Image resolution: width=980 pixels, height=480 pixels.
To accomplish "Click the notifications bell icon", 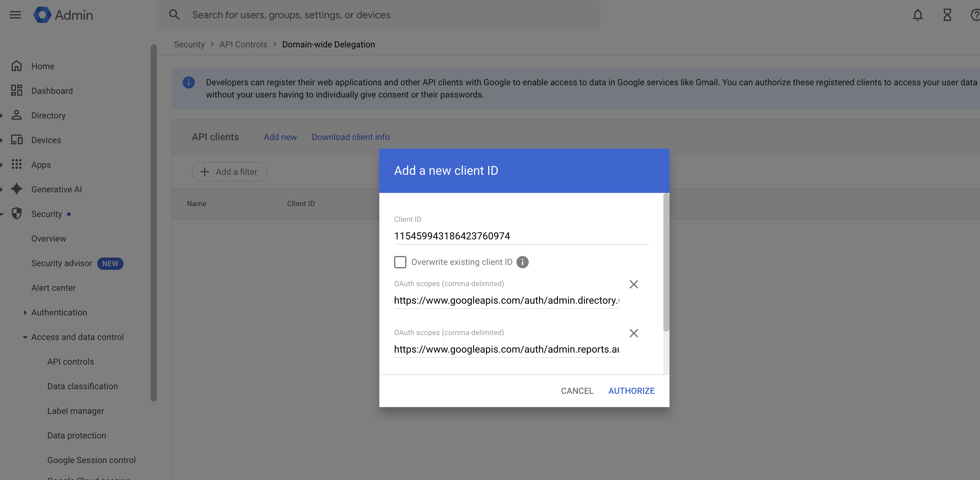I will (x=918, y=15).
